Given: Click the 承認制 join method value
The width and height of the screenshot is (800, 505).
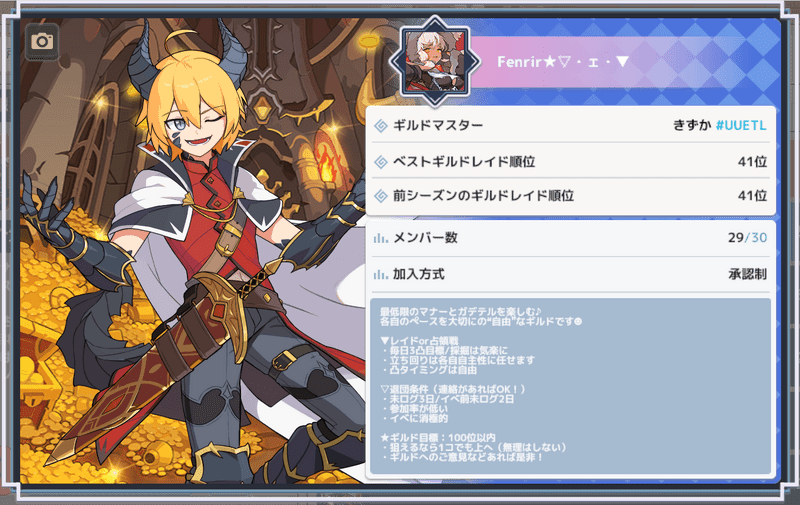Looking at the screenshot, I should coord(747,274).
